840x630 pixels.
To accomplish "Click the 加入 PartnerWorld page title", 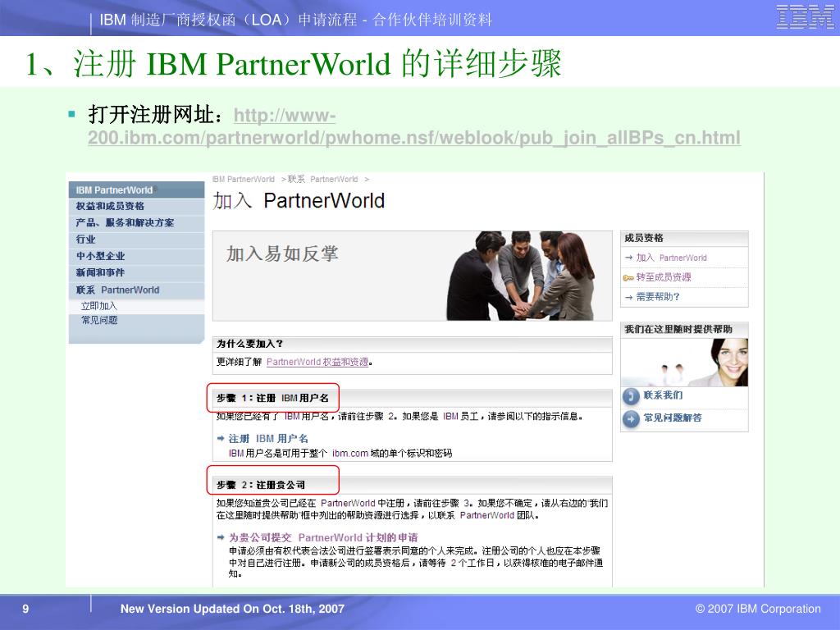I will pyautogui.click(x=299, y=200).
